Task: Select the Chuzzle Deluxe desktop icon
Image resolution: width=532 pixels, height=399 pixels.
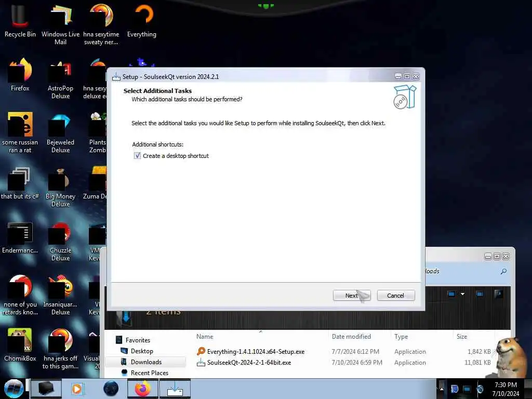Action: click(x=60, y=241)
